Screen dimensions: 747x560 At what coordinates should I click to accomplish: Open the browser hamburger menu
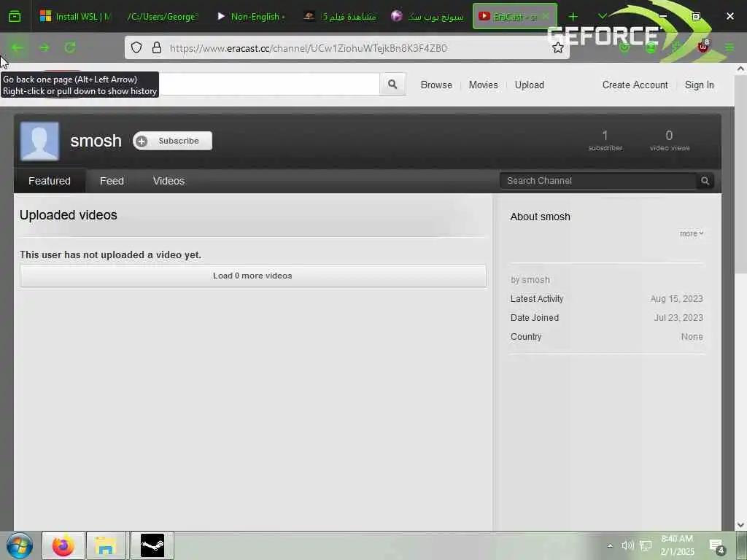[729, 47]
